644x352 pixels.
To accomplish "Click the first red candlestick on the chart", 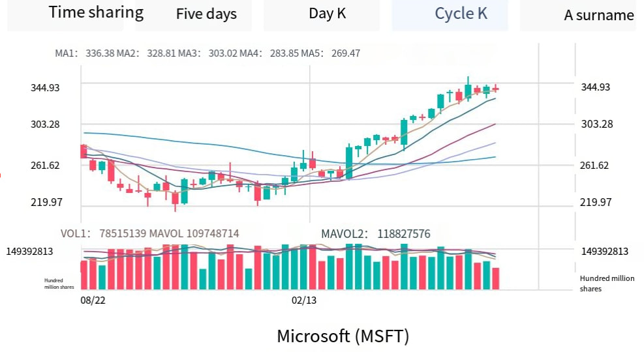I will (x=84, y=151).
